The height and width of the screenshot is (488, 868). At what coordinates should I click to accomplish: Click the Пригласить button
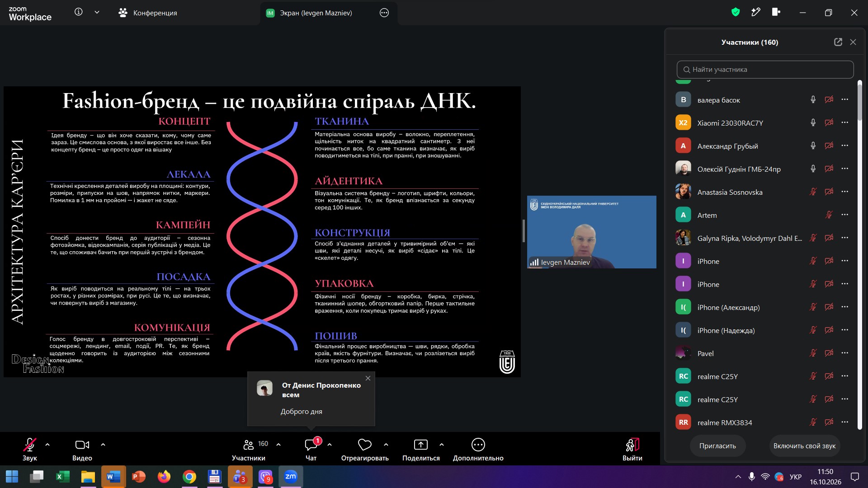[x=717, y=446]
